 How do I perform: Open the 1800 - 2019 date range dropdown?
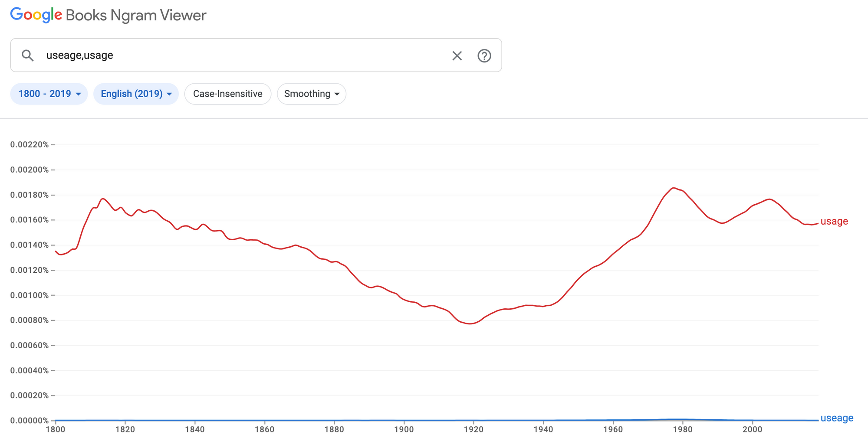(49, 94)
